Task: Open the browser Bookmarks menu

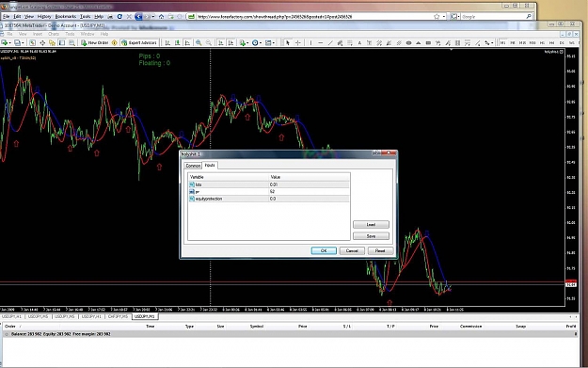Action: 66,17
